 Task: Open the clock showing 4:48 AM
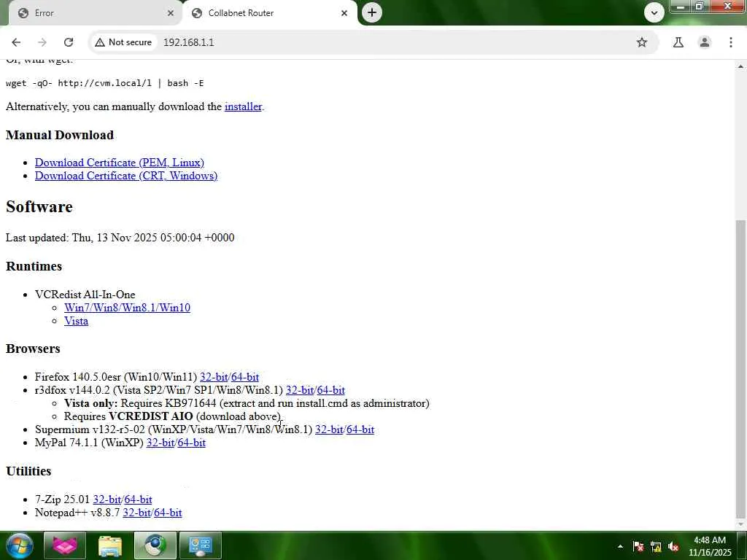[709, 546]
